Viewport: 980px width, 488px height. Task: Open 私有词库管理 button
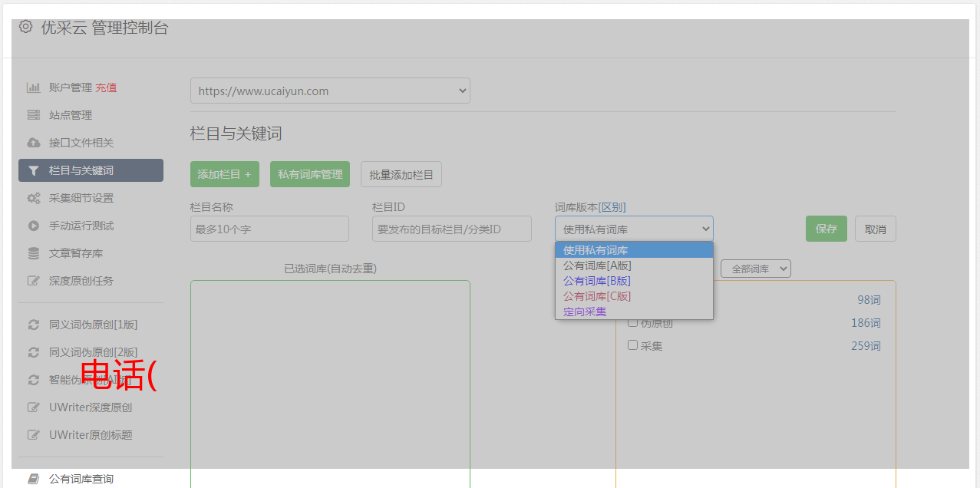(310, 174)
